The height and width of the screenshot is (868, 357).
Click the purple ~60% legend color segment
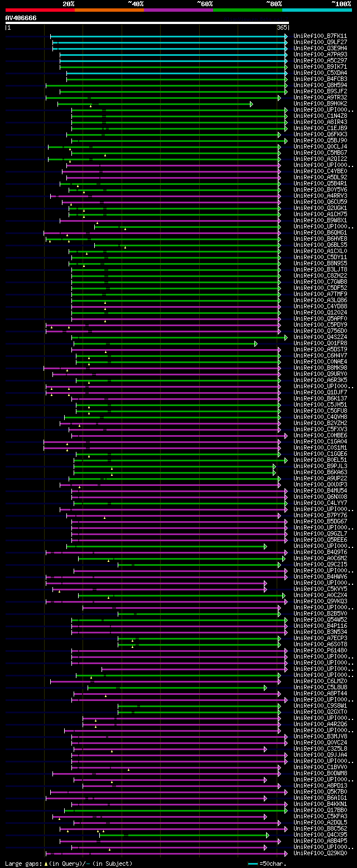pos(178,10)
